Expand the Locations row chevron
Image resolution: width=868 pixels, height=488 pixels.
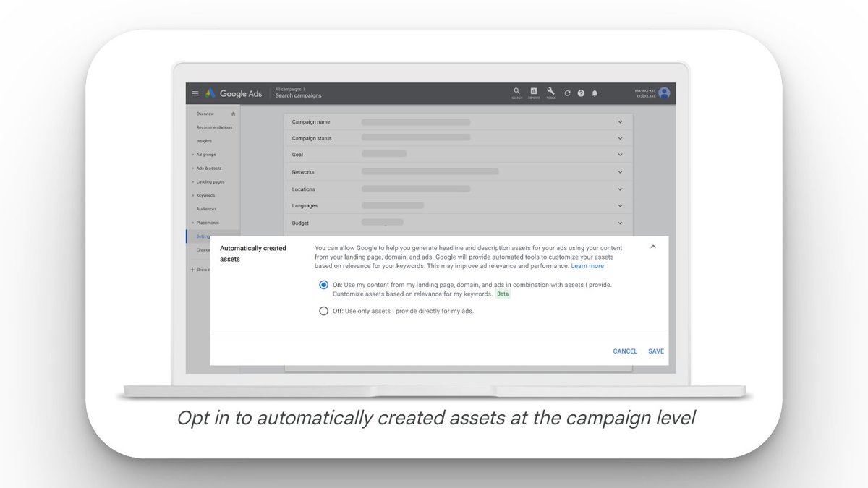[620, 189]
